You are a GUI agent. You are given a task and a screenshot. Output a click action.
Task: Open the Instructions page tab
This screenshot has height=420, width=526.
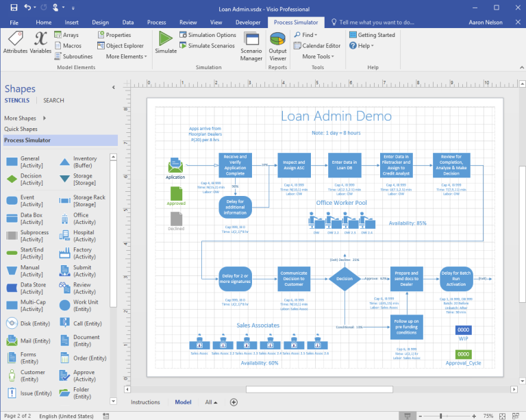click(145, 402)
